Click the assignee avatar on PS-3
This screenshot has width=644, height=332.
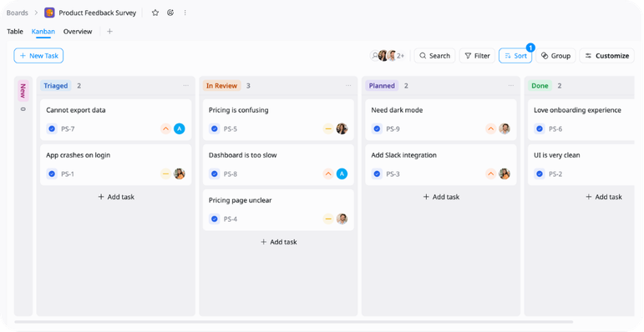(x=505, y=174)
